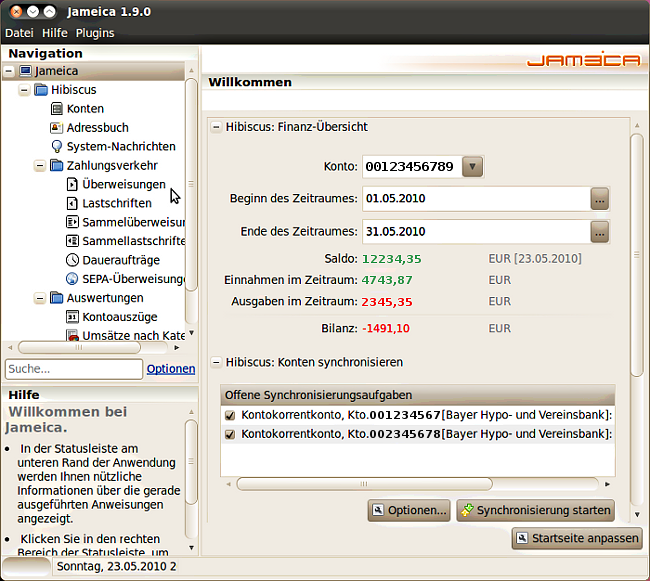The image size is (650, 581).
Task: Click the Hilfe panel vertical scrollbar
Action: [x=191, y=462]
